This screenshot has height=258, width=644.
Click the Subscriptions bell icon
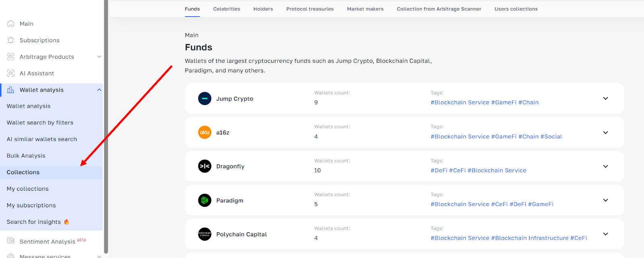(11, 40)
